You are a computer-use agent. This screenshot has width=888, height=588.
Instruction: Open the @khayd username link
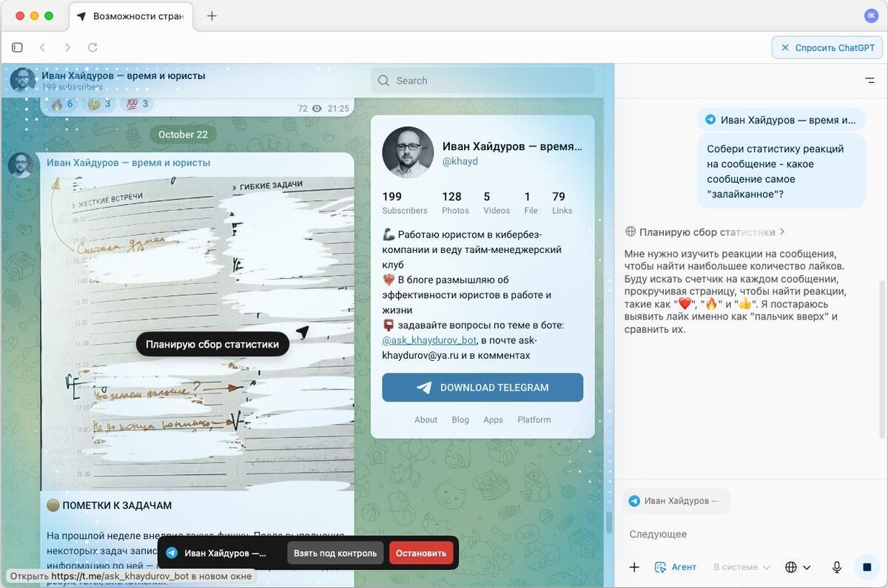click(x=460, y=161)
